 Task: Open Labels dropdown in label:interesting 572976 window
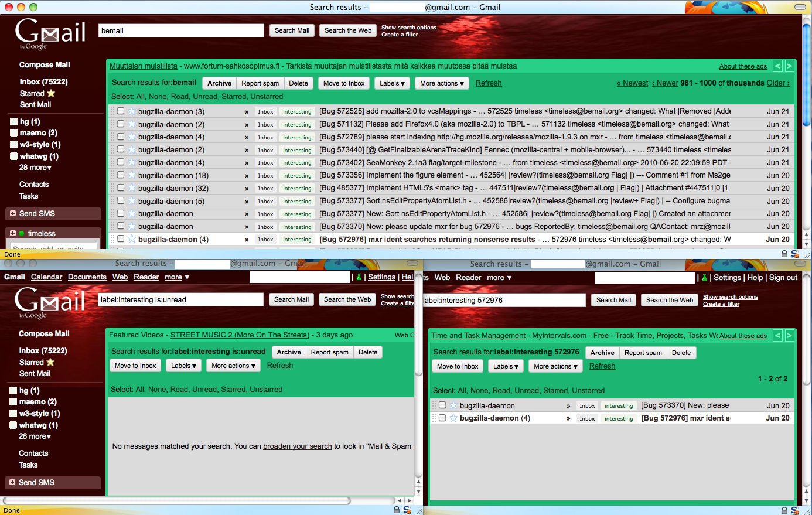(x=506, y=366)
